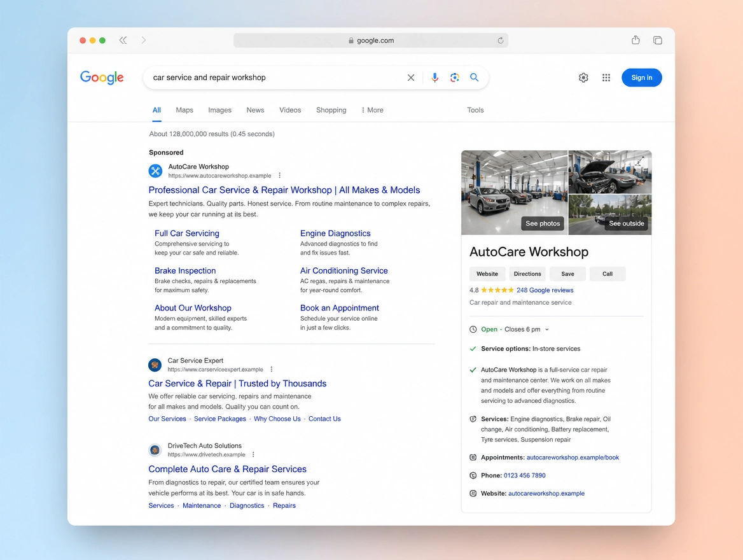743x560 pixels.
Task: Click the google.com address bar
Action: coord(371,41)
